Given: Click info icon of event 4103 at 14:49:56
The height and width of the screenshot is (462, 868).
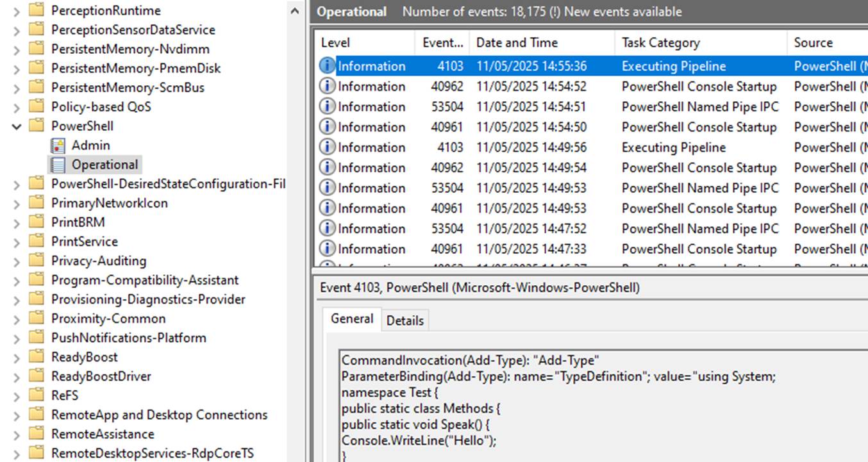Looking at the screenshot, I should click(x=328, y=147).
